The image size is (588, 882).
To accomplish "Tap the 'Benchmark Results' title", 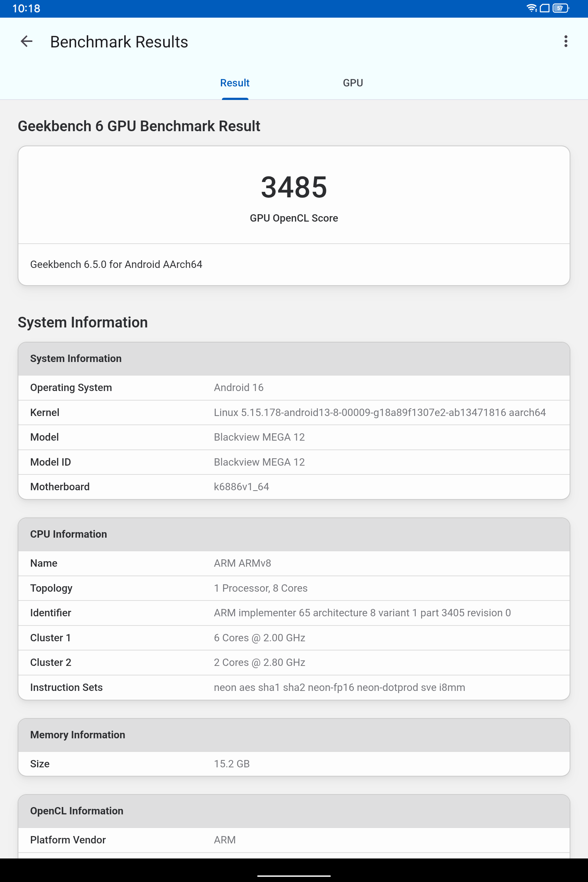I will [x=119, y=42].
